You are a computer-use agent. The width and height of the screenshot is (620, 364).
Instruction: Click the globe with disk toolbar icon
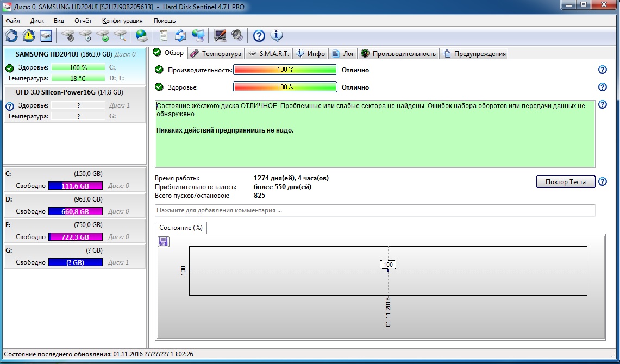(141, 36)
